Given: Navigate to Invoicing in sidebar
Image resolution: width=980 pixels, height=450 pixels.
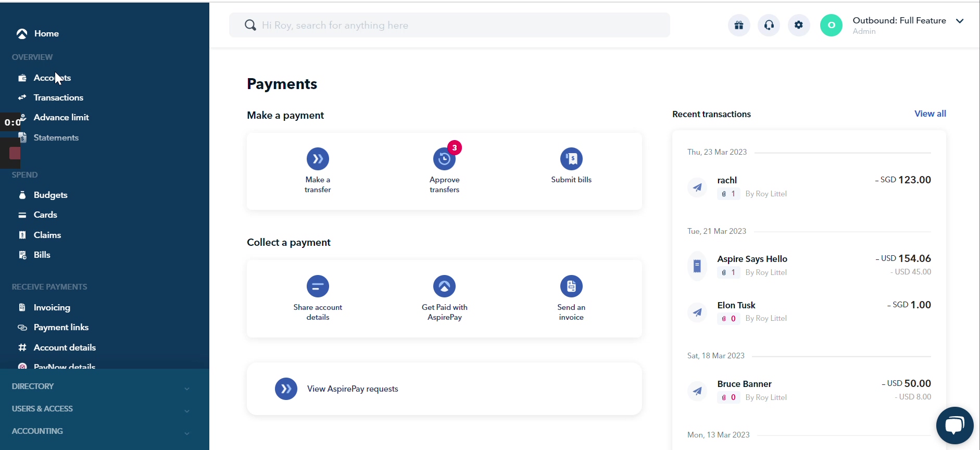Looking at the screenshot, I should (x=52, y=307).
